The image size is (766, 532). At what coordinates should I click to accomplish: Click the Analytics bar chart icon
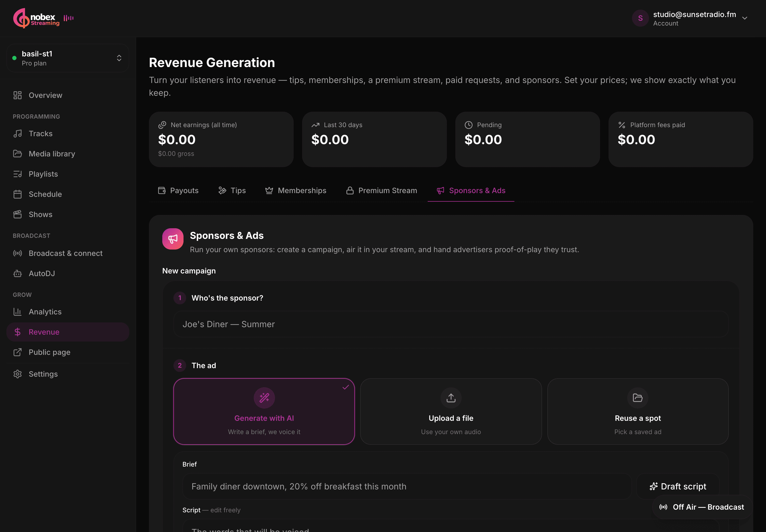click(17, 312)
